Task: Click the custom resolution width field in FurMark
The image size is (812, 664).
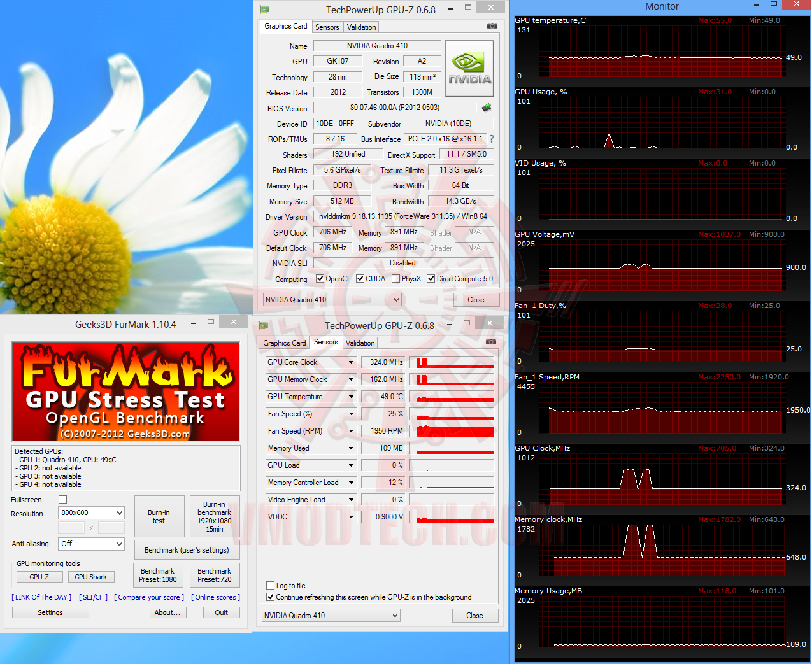Action: point(71,528)
